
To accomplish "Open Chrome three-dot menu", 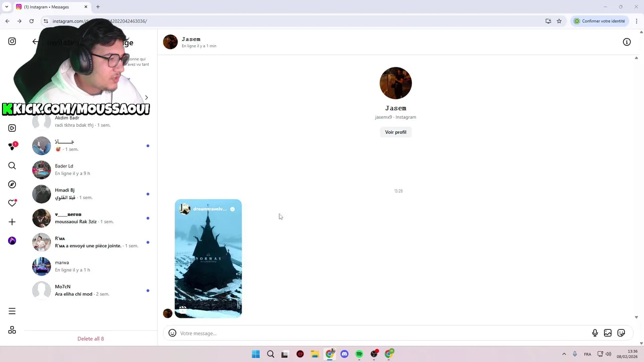I will (636, 21).
